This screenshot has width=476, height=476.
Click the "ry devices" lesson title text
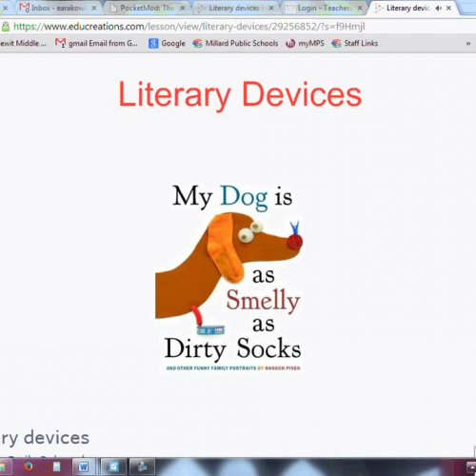point(45,438)
